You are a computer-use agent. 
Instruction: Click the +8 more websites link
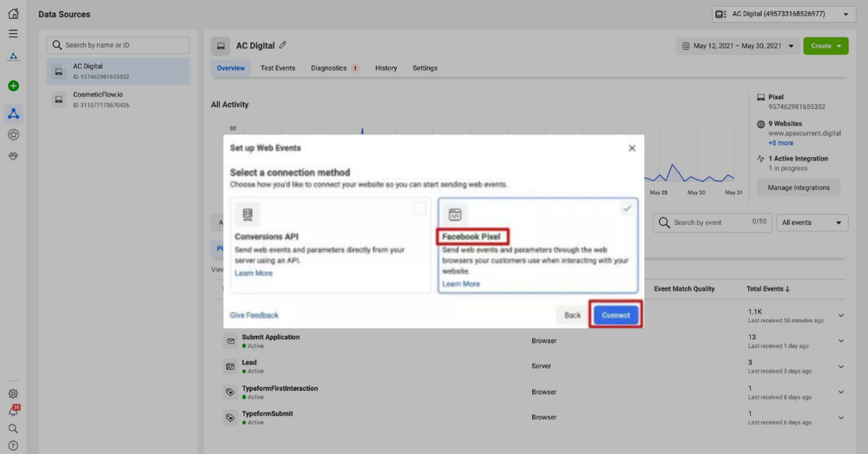click(x=780, y=143)
